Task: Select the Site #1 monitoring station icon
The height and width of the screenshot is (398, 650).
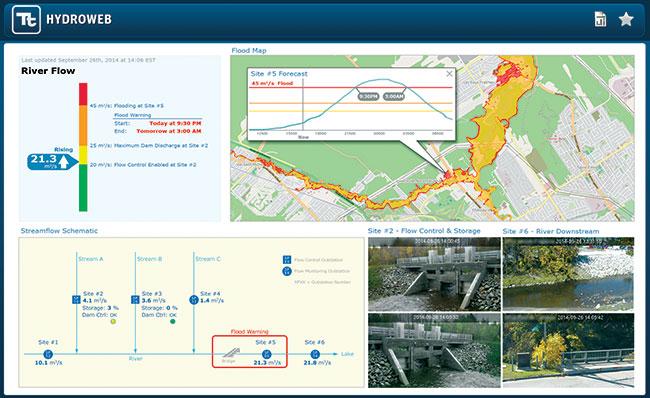Action: (48, 354)
